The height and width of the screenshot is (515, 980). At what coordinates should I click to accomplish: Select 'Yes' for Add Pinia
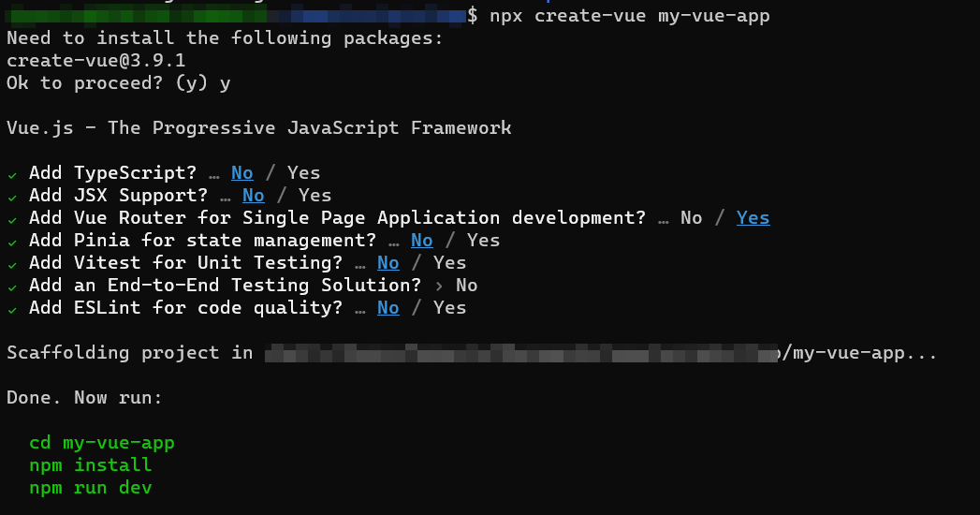[484, 241]
